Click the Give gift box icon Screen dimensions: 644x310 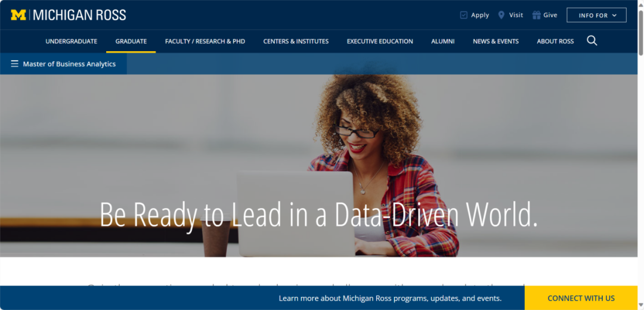[536, 15]
